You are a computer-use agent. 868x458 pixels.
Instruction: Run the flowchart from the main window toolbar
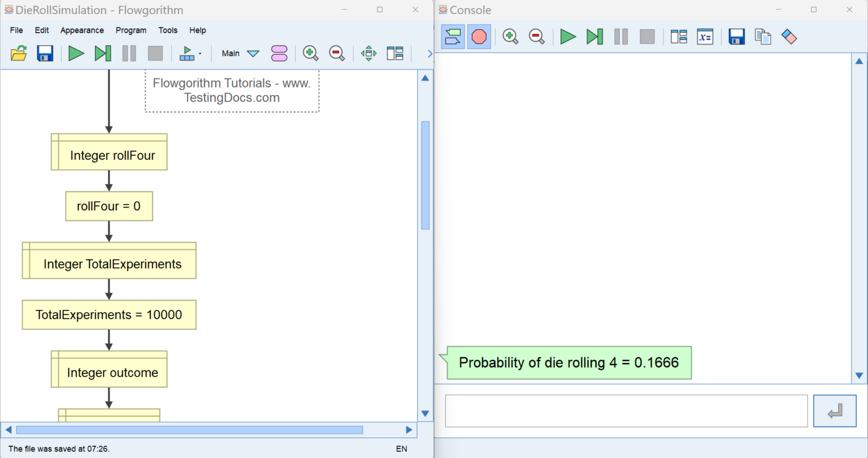point(76,54)
